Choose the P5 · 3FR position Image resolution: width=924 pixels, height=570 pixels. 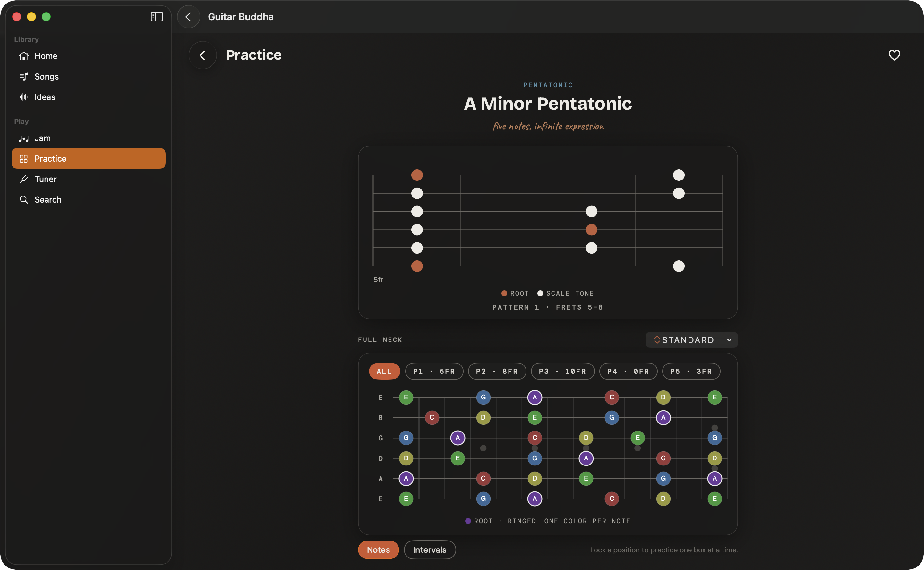[x=691, y=371]
